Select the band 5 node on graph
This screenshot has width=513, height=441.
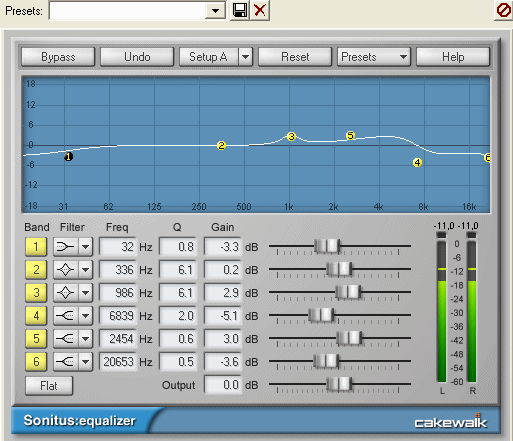(350, 136)
